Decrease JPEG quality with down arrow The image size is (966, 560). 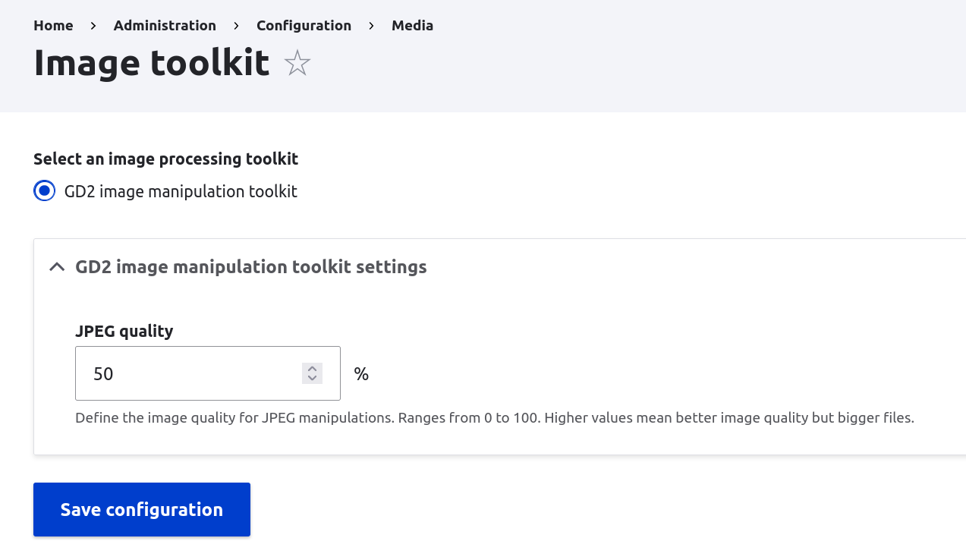(x=312, y=378)
